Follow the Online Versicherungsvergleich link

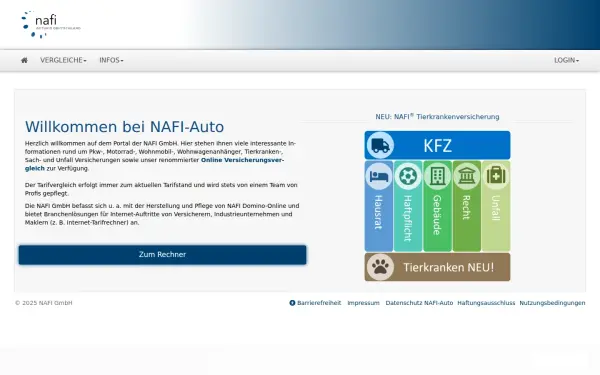[243, 160]
